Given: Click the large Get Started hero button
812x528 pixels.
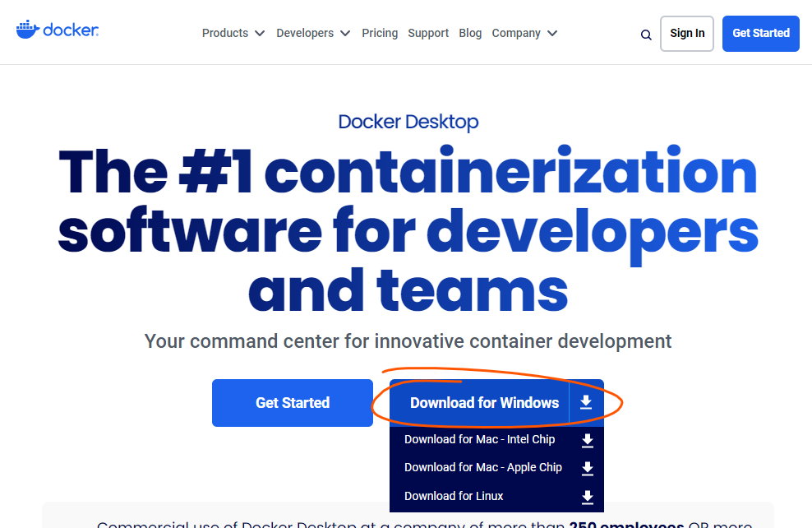Looking at the screenshot, I should click(x=293, y=403).
